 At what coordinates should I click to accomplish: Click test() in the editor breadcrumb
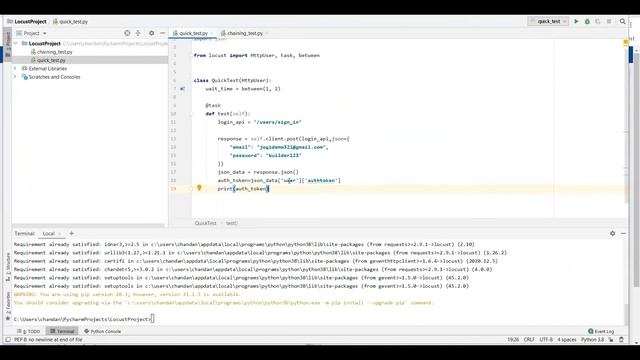coord(232,223)
